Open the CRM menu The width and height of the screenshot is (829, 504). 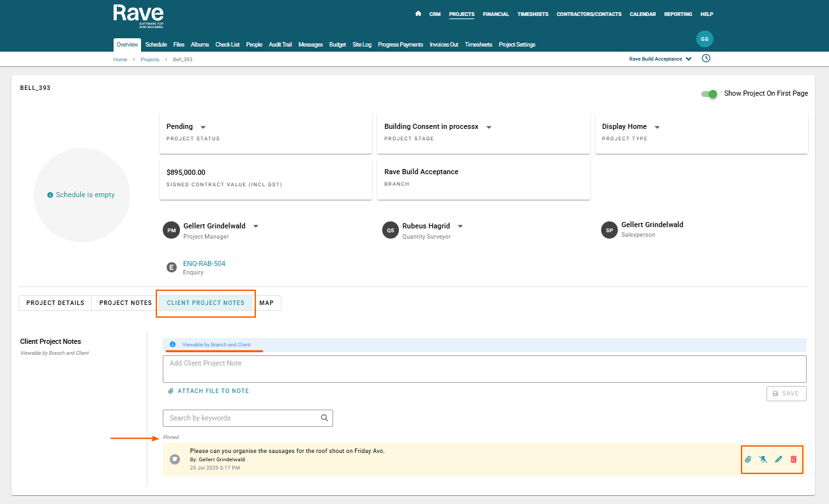click(x=435, y=14)
